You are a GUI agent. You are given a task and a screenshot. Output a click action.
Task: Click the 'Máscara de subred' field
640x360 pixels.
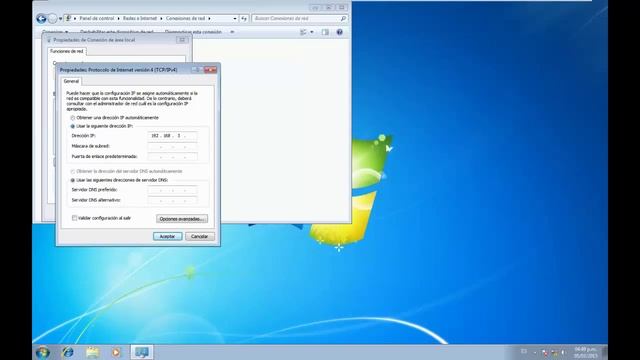pos(172,146)
